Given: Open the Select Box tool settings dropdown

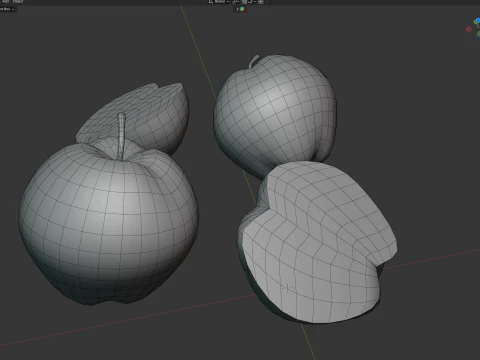Looking at the screenshot, I should pyautogui.click(x=7, y=9).
